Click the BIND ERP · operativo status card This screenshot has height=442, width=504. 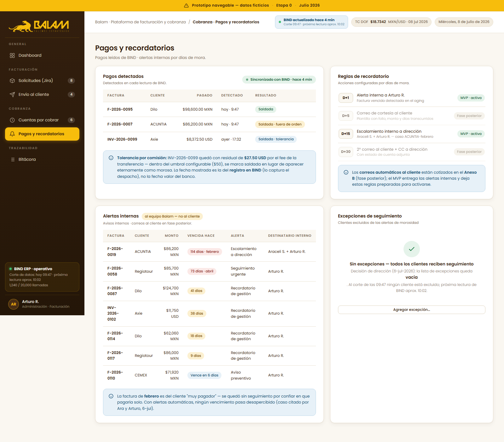click(x=42, y=277)
